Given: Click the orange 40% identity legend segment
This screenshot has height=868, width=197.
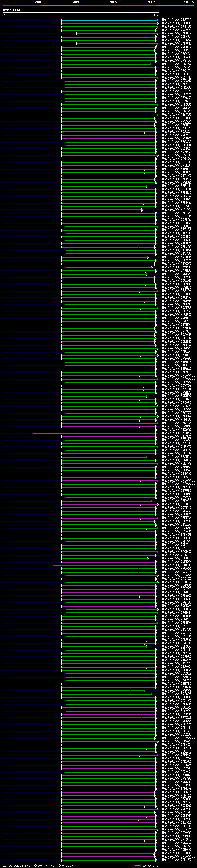Looking at the screenshot, I should (60, 6).
